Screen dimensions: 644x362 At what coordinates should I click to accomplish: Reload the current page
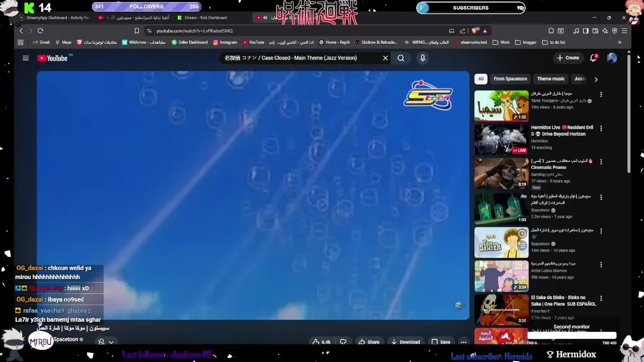pyautogui.click(x=40, y=31)
